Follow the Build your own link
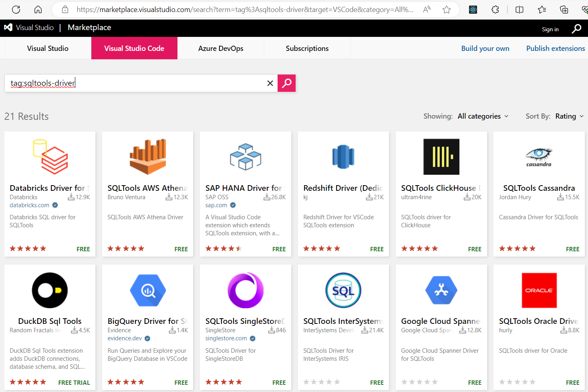This screenshot has width=588, height=392. click(x=485, y=48)
